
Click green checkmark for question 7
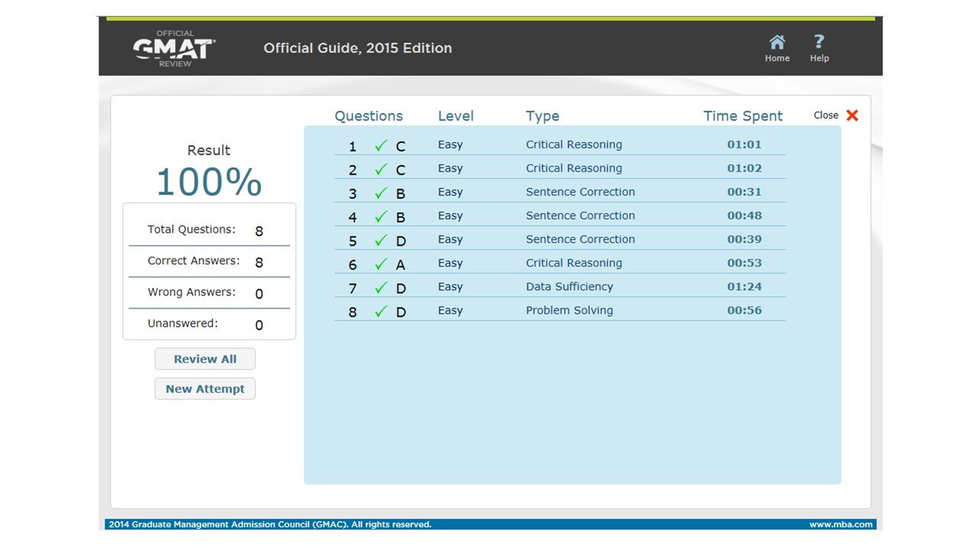tap(381, 288)
